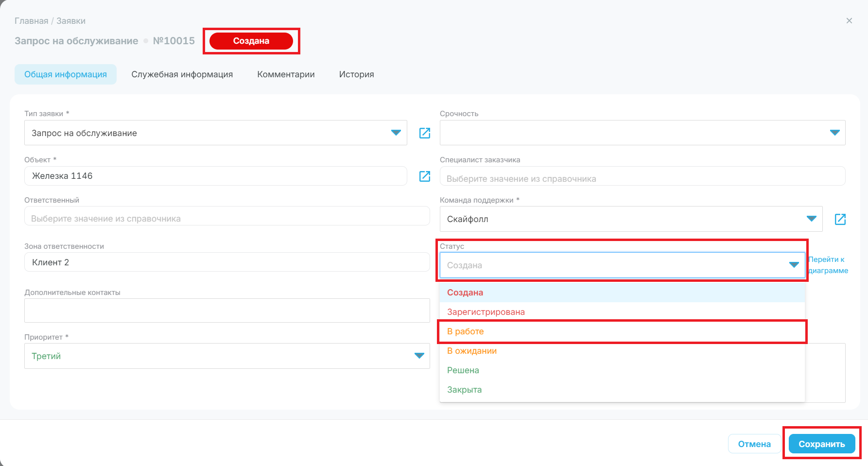This screenshot has width=868, height=466.
Task: Click request number №10015 text
Action: coord(174,41)
